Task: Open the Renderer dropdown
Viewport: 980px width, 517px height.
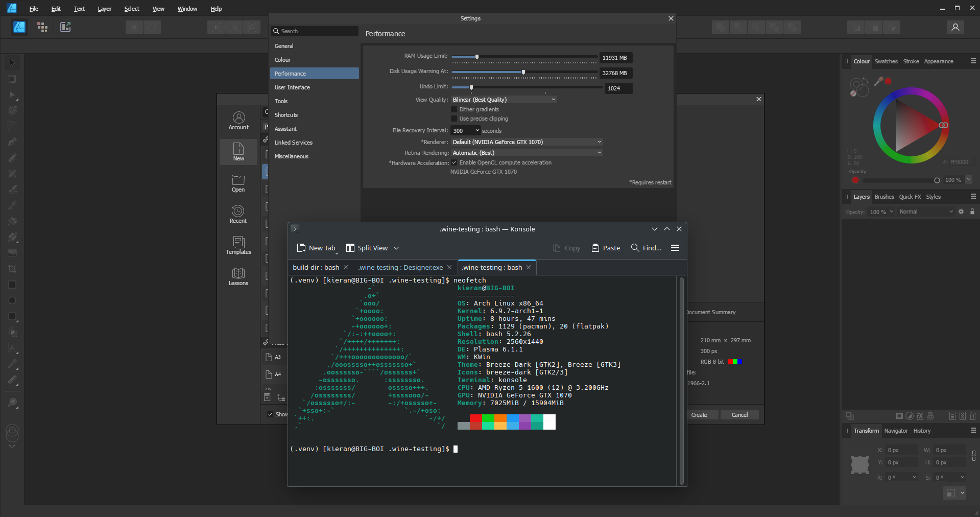Action: 527,142
